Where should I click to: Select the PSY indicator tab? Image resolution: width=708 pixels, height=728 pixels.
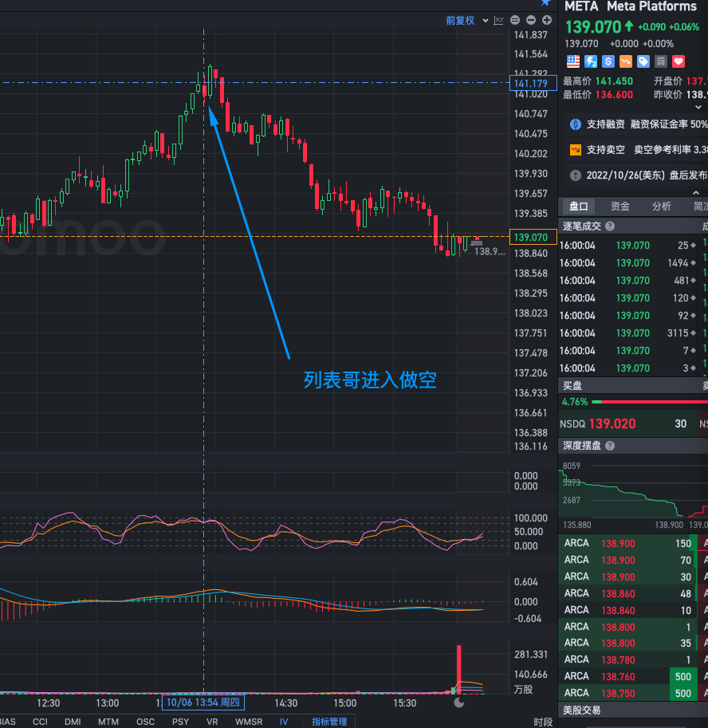180,722
